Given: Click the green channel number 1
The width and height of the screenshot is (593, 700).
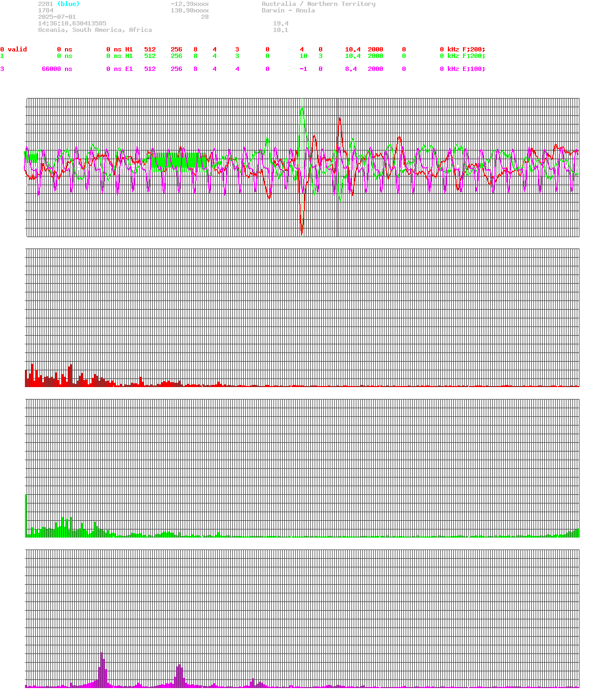Looking at the screenshot, I should click(x=2, y=56).
